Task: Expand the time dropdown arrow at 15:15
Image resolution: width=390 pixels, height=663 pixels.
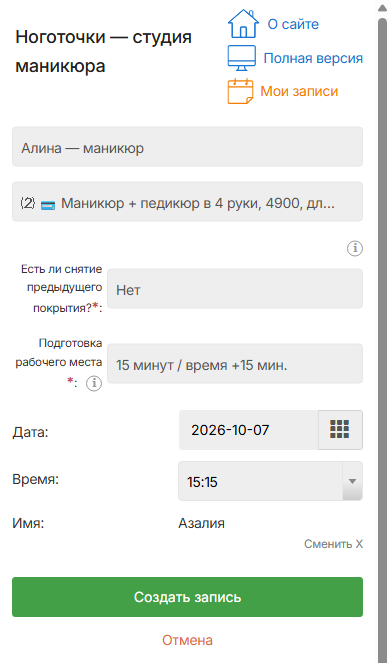Action: tap(352, 481)
